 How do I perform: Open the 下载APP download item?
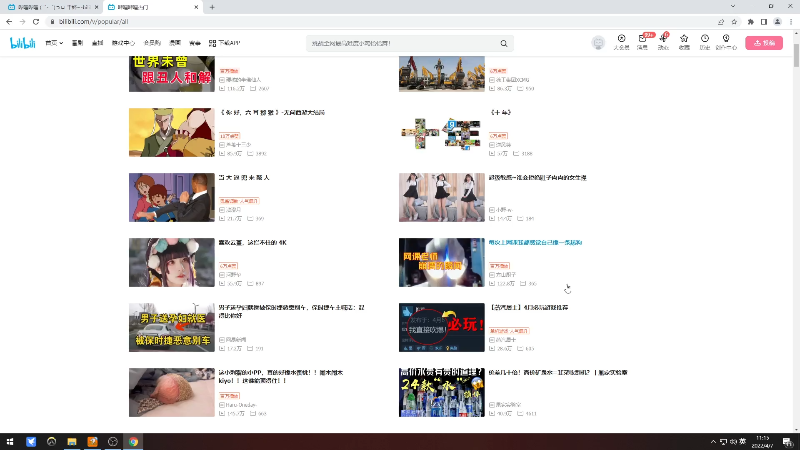pos(224,43)
